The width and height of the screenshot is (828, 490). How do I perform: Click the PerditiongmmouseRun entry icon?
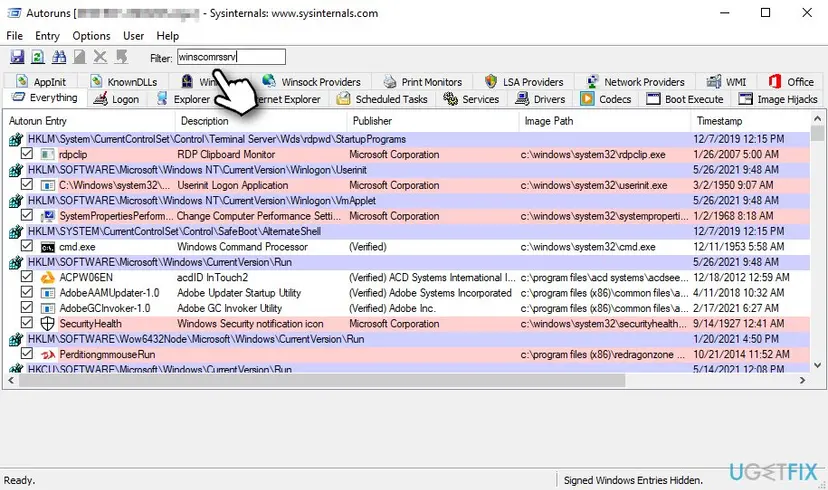[x=48, y=355]
